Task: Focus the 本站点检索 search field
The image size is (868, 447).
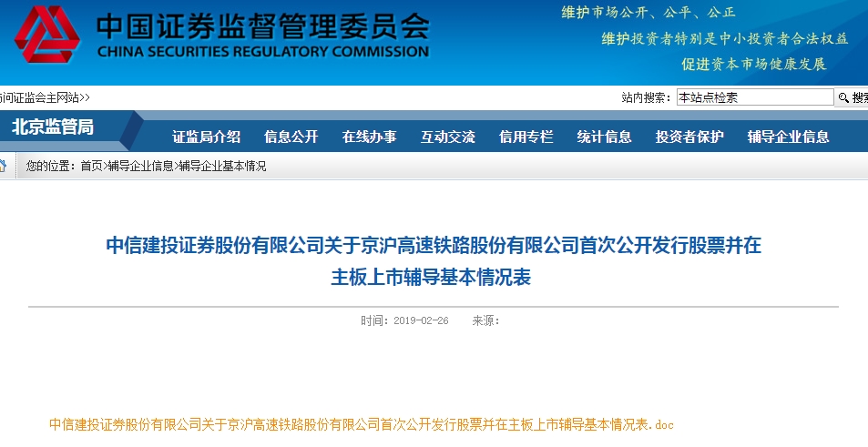Action: 755,97
